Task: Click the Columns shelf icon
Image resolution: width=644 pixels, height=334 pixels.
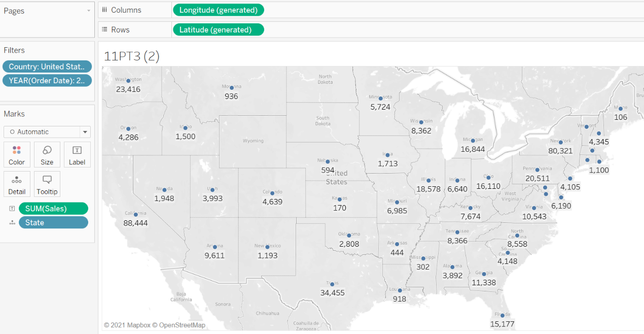Action: tap(104, 10)
